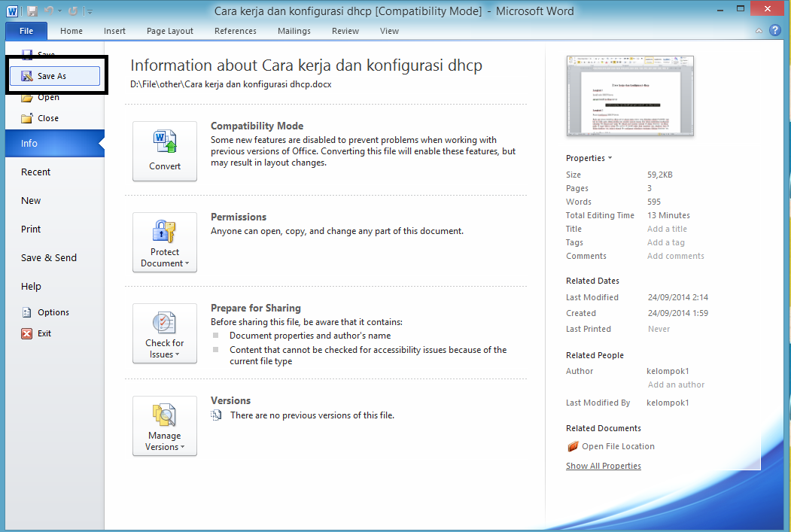Switch to the Insert tab
Screen dimensions: 791x532
114,31
